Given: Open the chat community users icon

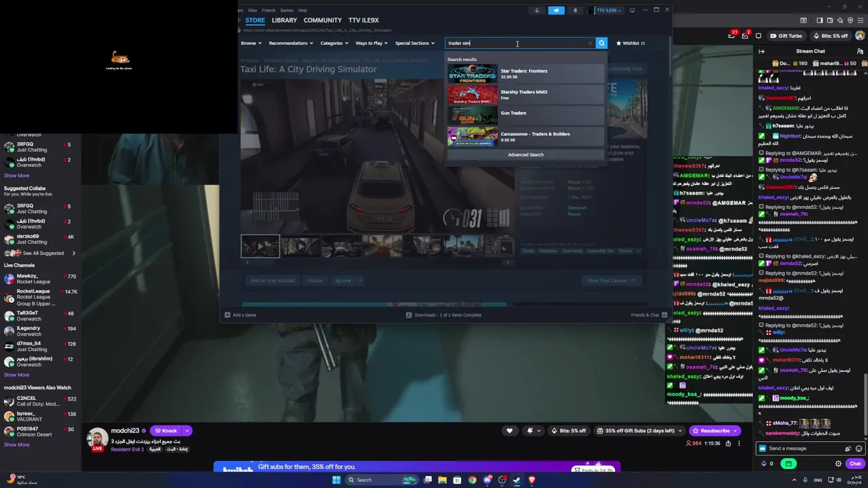Looking at the screenshot, I should click(x=859, y=52).
